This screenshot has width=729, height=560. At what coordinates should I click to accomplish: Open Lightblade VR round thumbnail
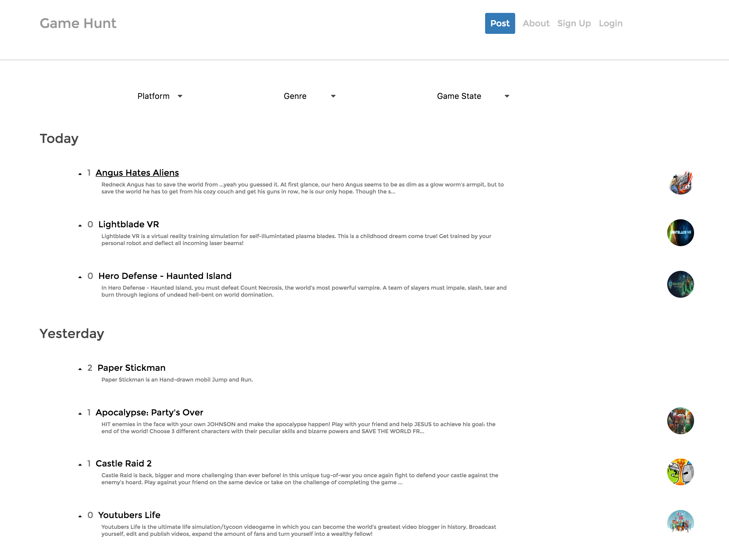click(x=680, y=233)
